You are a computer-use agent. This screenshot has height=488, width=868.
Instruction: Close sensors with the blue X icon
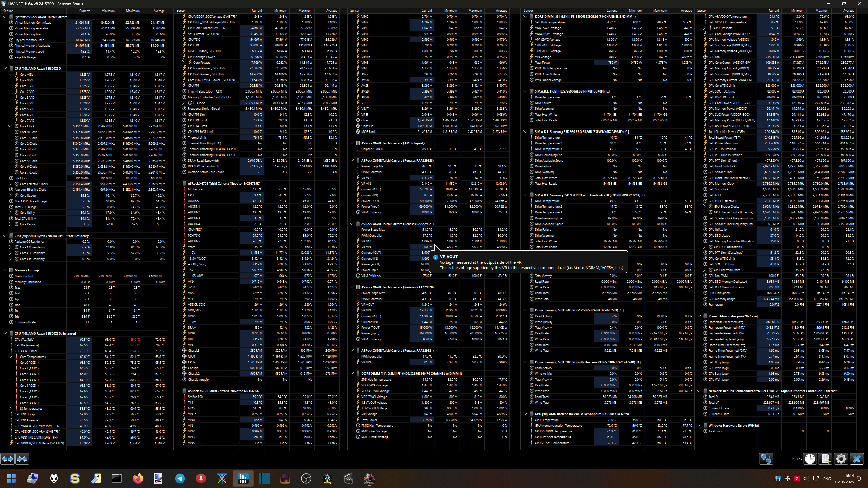click(857, 459)
